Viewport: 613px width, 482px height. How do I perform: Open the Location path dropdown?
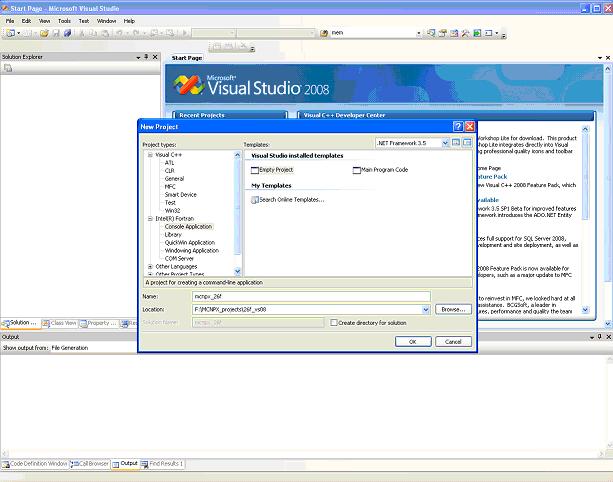[426, 310]
